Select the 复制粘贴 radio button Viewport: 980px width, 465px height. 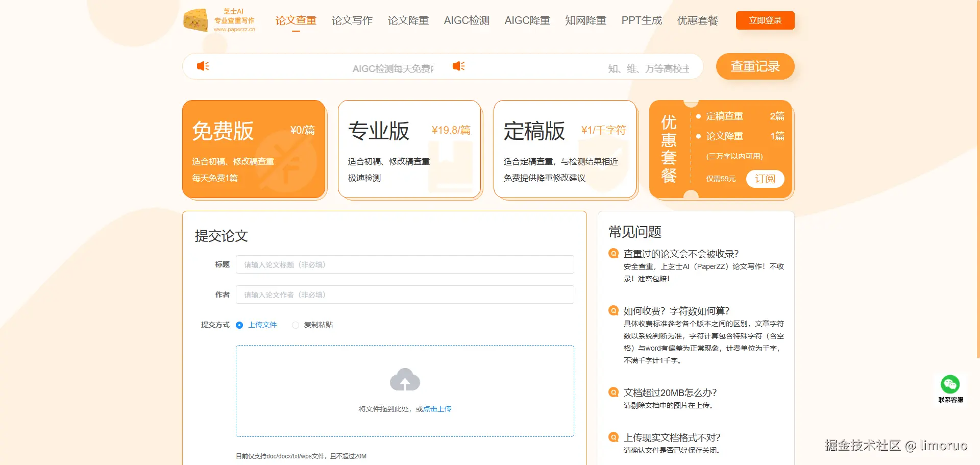[x=296, y=325]
